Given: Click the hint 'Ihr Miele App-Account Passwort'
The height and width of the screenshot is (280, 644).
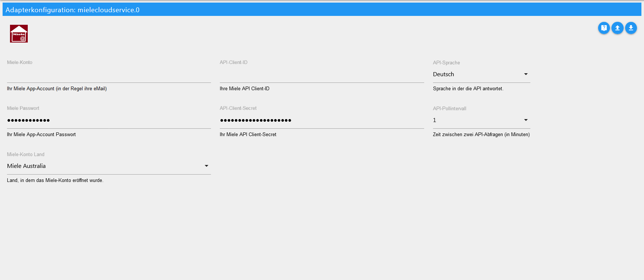Looking at the screenshot, I should coord(41,135).
